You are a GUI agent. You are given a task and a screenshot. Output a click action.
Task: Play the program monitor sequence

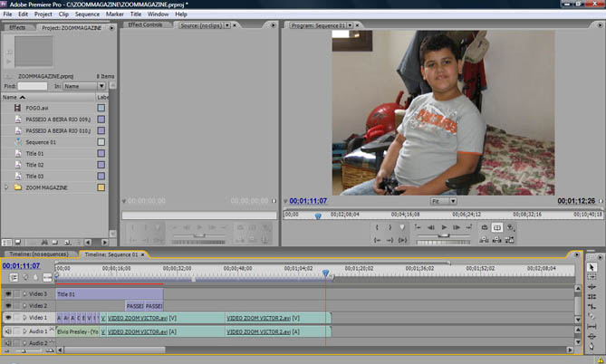[444, 227]
